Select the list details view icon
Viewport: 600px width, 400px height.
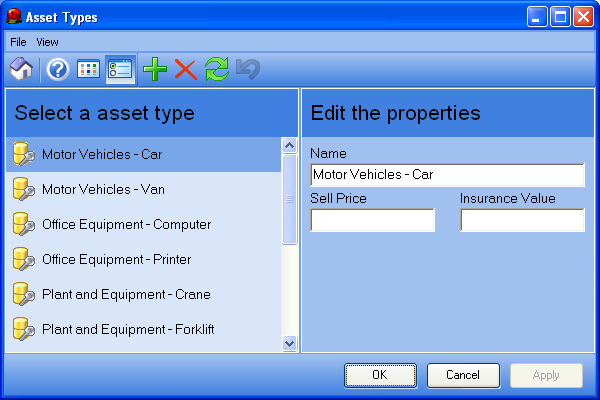coord(120,70)
